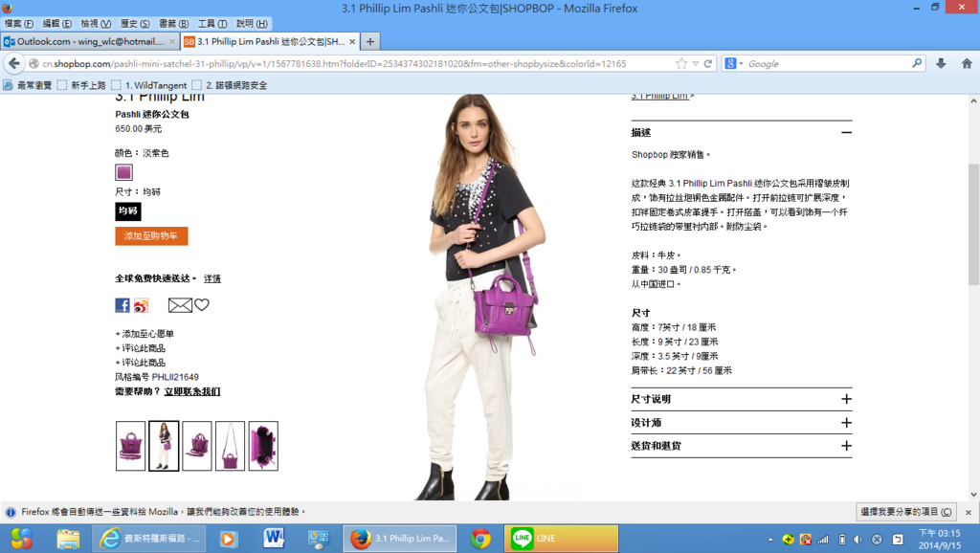Open 2. 諾頓網路安全 bookmark
980x553 pixels.
(x=230, y=85)
